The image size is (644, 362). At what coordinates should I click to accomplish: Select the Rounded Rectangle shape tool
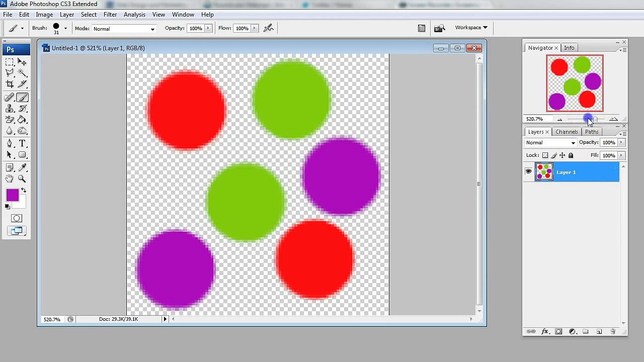pos(22,155)
